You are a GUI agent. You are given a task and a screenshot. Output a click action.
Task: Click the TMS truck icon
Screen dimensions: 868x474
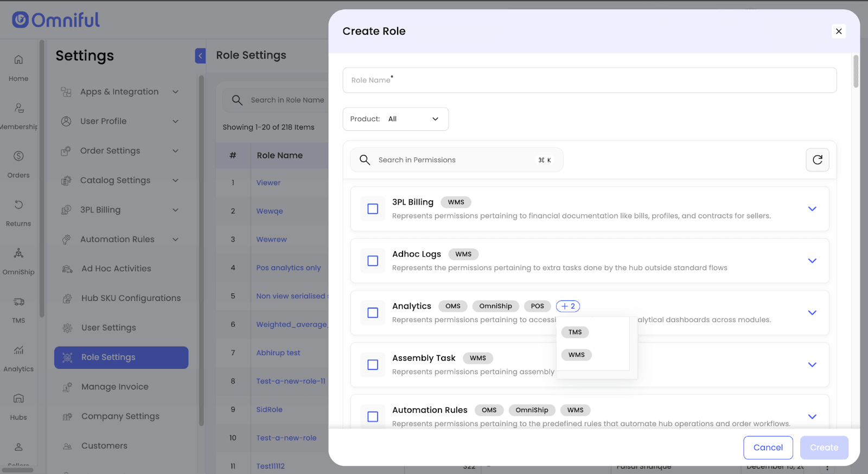point(18,302)
